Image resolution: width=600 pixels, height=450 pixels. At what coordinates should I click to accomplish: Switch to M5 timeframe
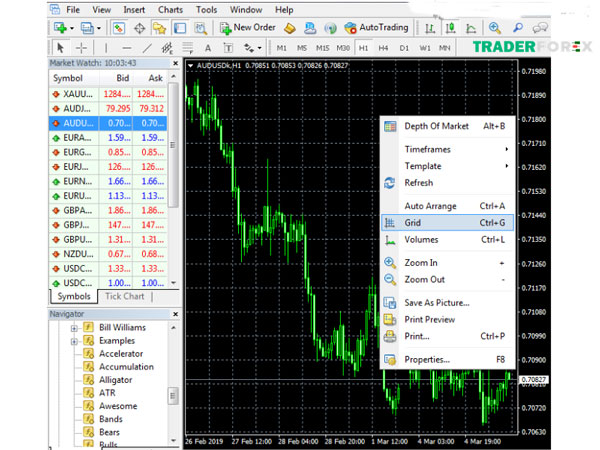(302, 48)
